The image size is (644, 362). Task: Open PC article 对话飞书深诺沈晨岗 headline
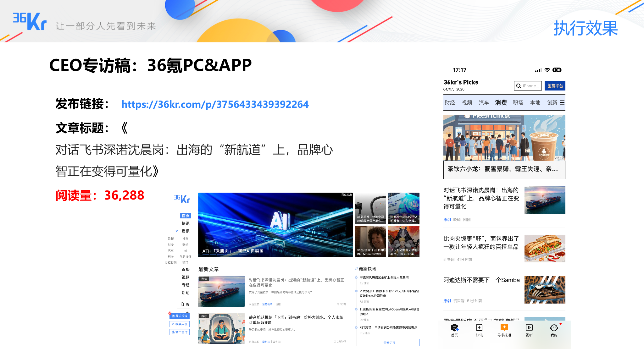pyautogui.click(x=297, y=282)
